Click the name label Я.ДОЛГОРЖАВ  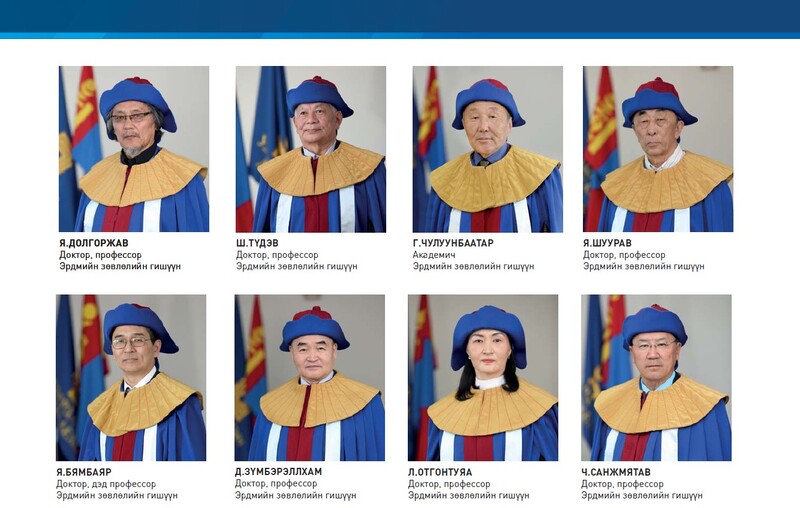point(94,243)
